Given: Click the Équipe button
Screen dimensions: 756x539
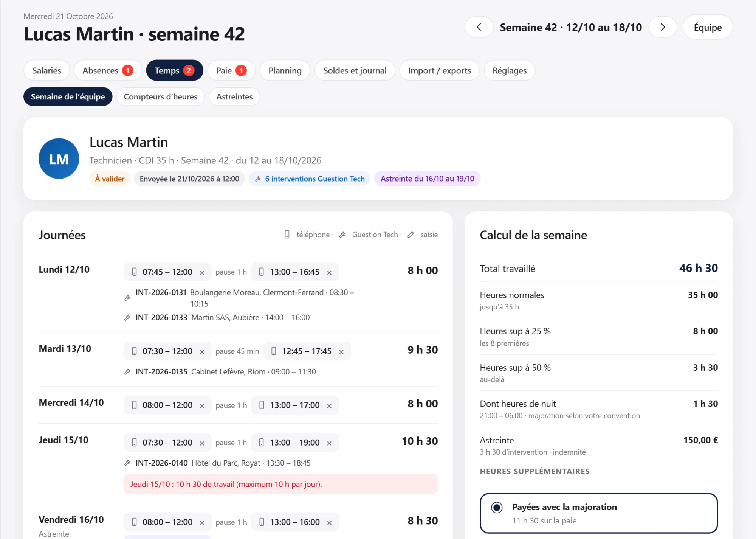Looking at the screenshot, I should [708, 27].
